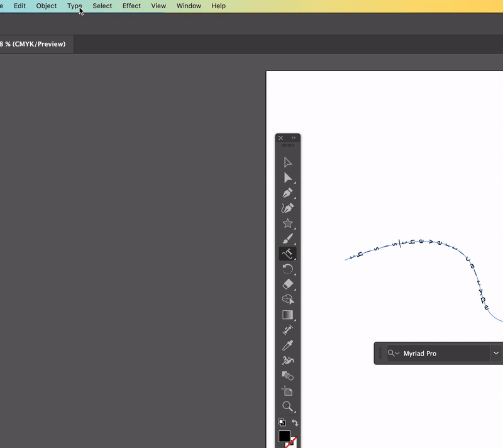503x448 pixels.
Task: Pick the Pen tool
Action: pyautogui.click(x=287, y=193)
